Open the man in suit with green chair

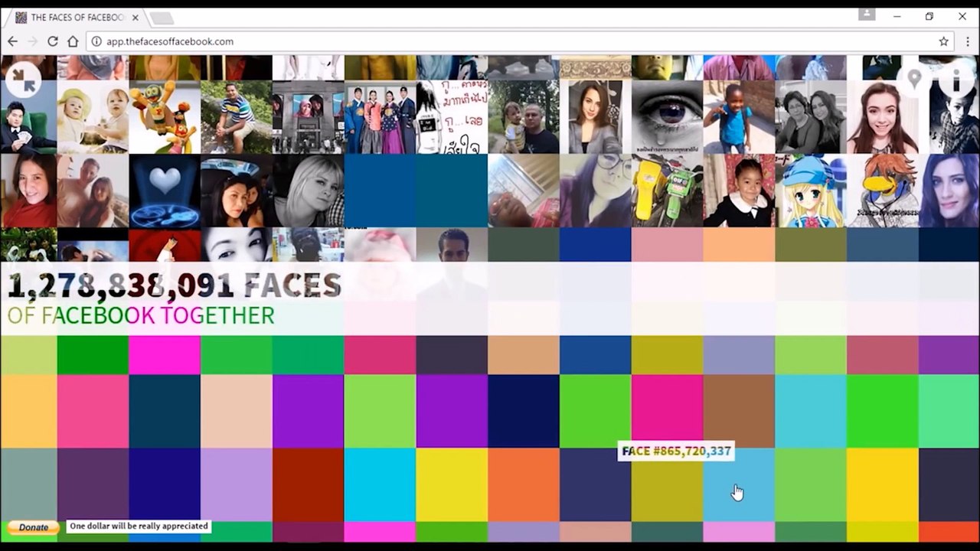(28, 117)
